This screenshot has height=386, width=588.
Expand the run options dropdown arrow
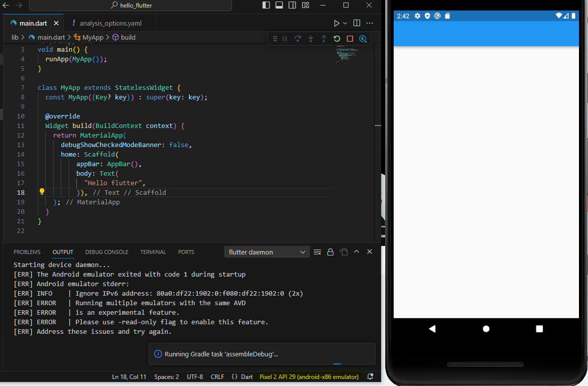pos(345,23)
